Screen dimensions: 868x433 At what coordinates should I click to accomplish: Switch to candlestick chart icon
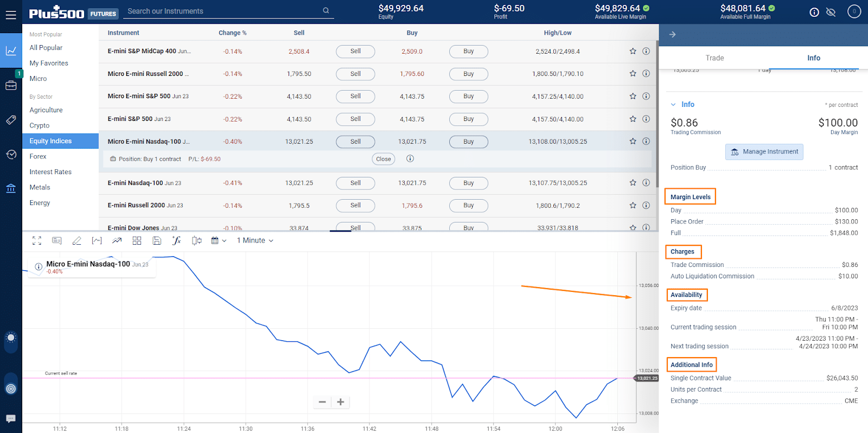(196, 240)
